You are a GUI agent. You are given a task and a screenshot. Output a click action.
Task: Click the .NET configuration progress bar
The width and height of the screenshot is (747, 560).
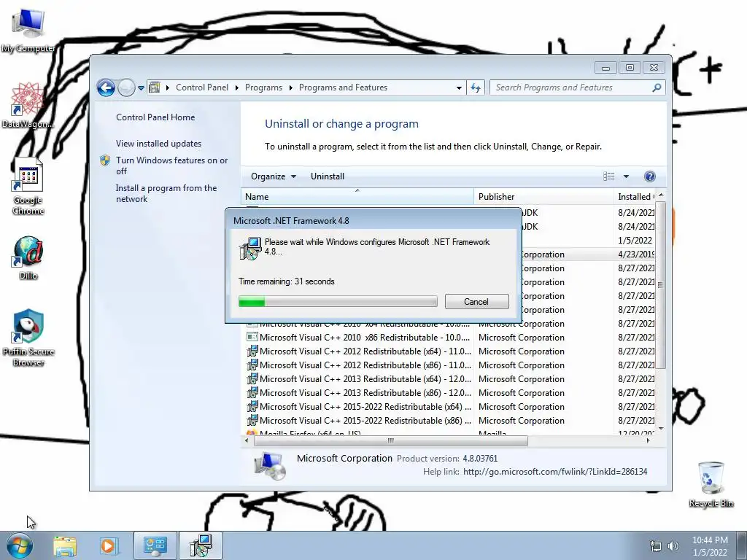(x=338, y=301)
